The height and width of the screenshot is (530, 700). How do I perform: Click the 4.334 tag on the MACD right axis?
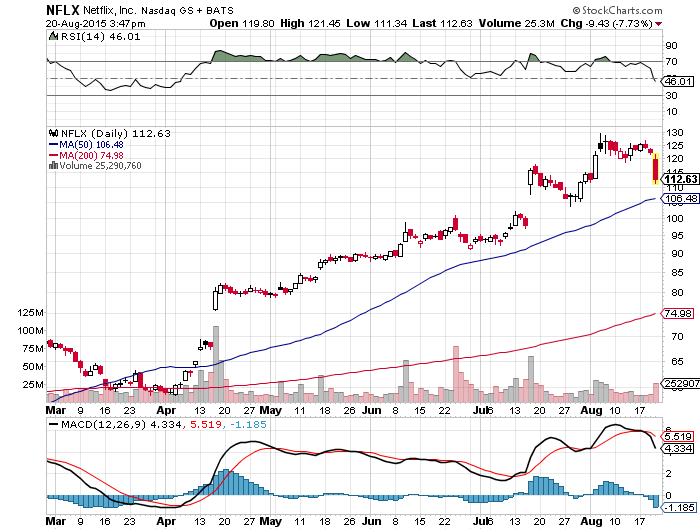pos(678,448)
